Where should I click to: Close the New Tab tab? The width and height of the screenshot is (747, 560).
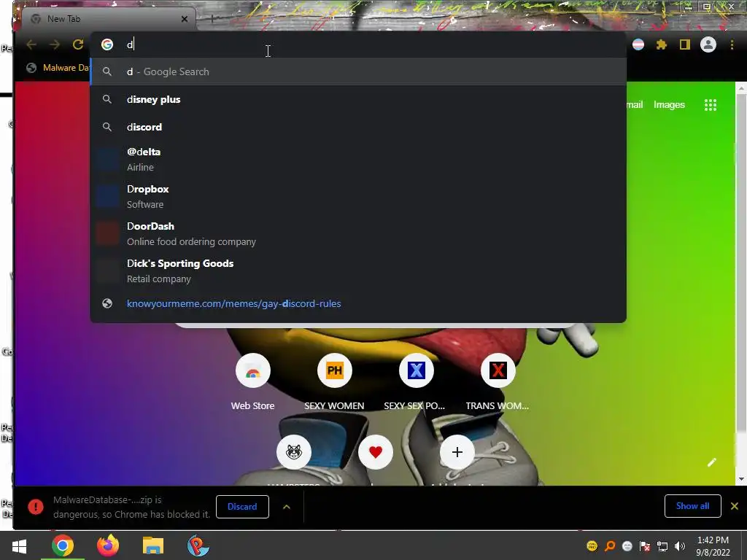185,19
